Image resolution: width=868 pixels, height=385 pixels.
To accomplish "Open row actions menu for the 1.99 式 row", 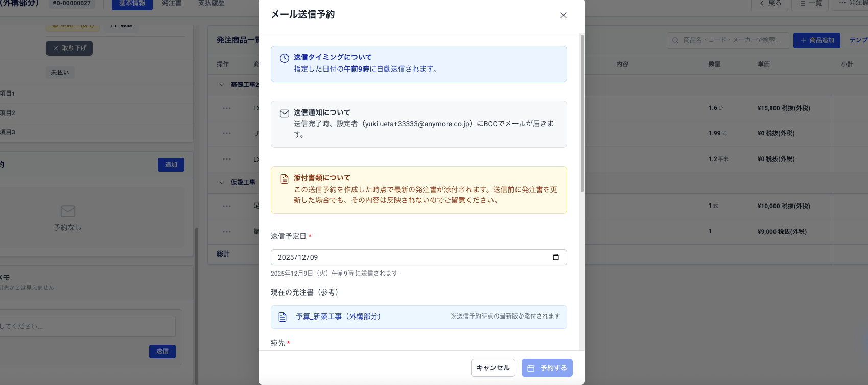I will [x=227, y=133].
